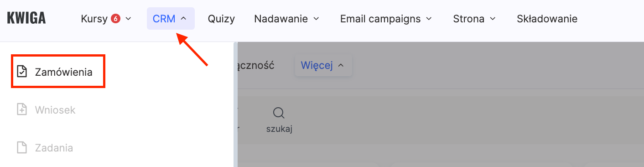Click the szukaj magnifier icon
This screenshot has width=644, height=167.
point(279,113)
